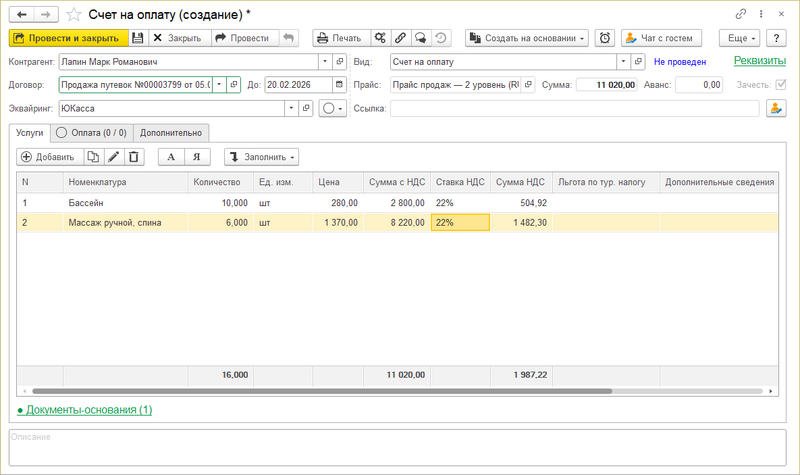Click the trash delete row icon

[x=134, y=157]
